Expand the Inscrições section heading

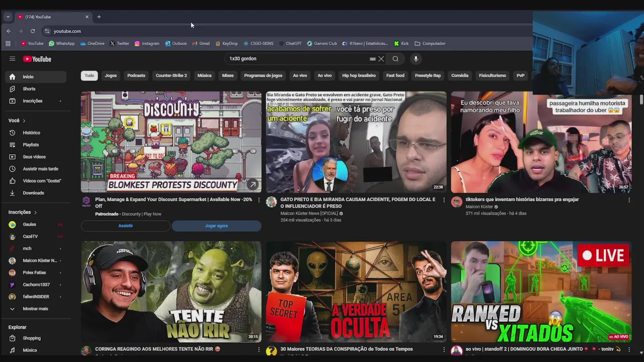tap(23, 212)
